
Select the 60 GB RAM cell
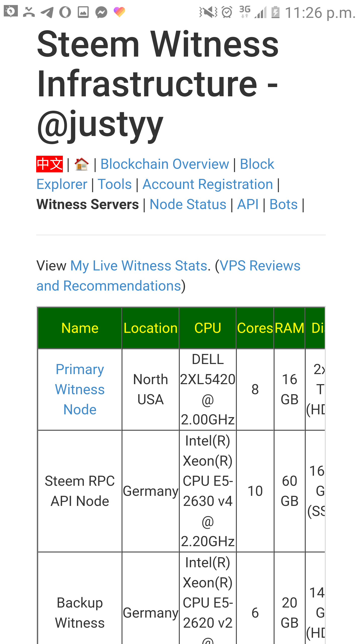290,491
